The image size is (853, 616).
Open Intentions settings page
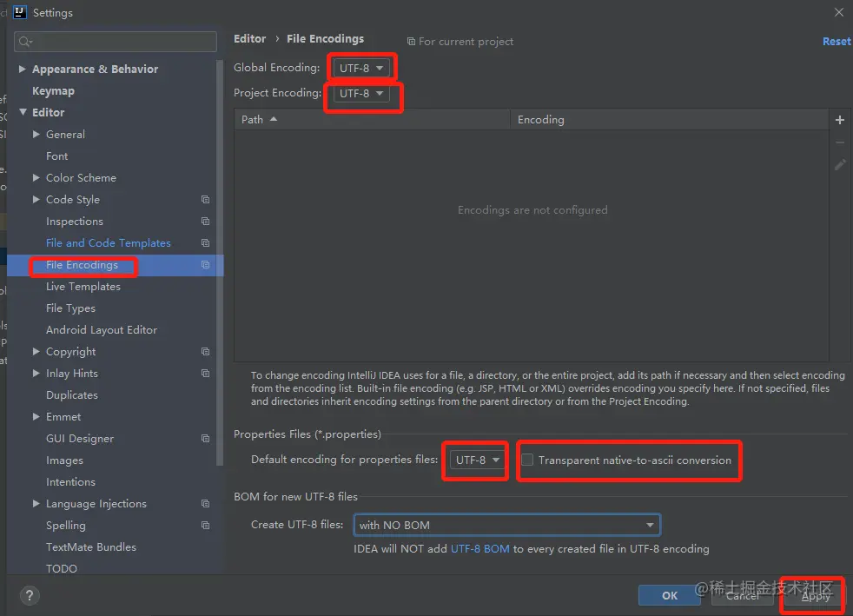(x=70, y=482)
